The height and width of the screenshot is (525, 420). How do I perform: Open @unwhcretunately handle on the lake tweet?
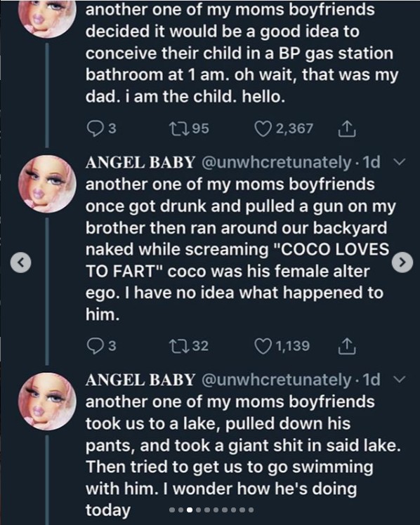277,380
